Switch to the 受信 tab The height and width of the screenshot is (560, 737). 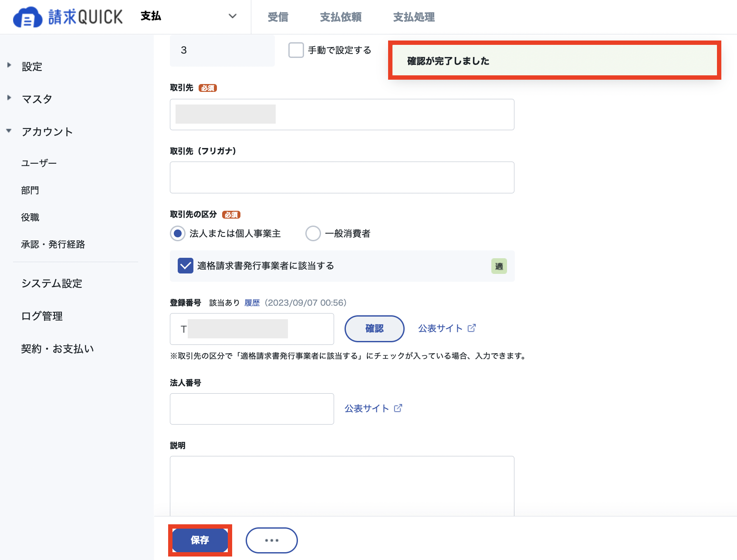[278, 17]
